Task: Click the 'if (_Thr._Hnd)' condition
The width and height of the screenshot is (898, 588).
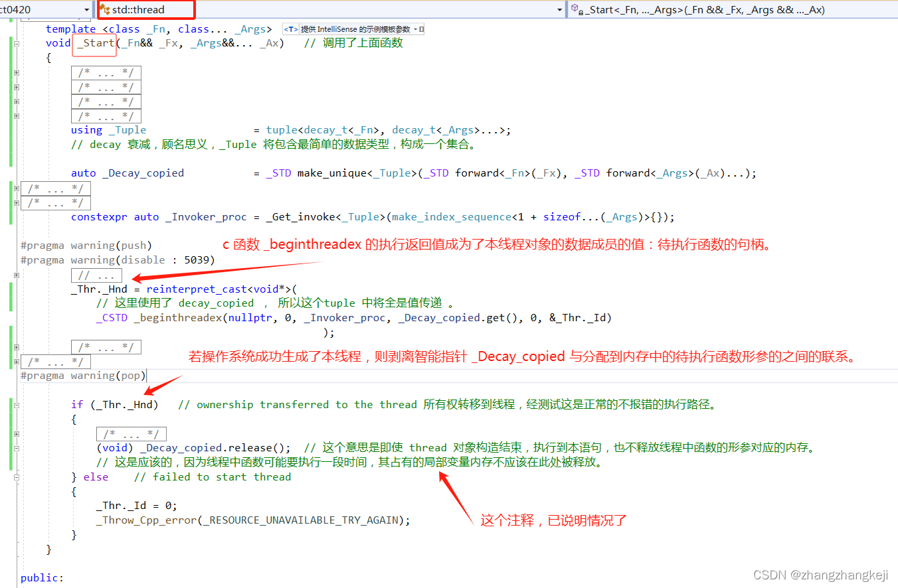Action: [115, 404]
